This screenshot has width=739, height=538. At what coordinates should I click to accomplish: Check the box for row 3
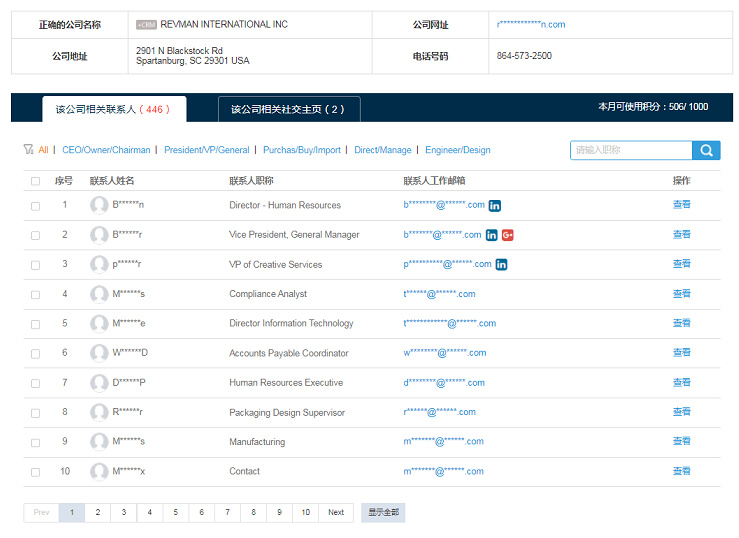[35, 265]
